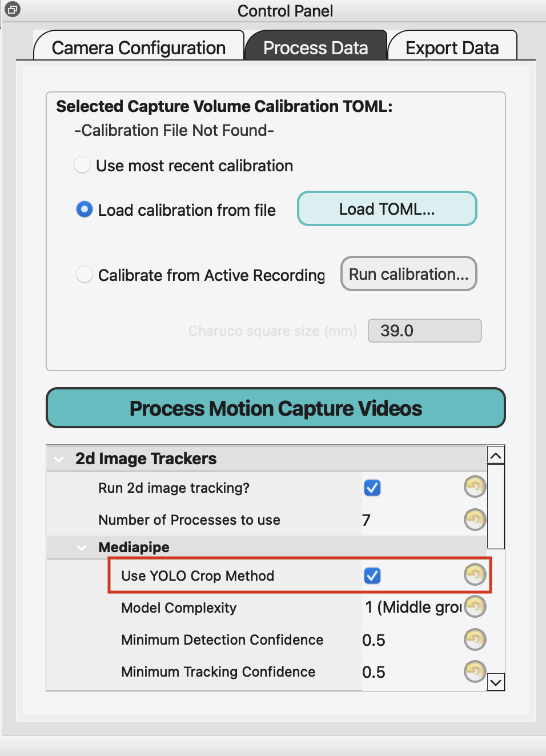Click the float window icon in title bar
The width and height of the screenshot is (546, 756).
coord(12,10)
